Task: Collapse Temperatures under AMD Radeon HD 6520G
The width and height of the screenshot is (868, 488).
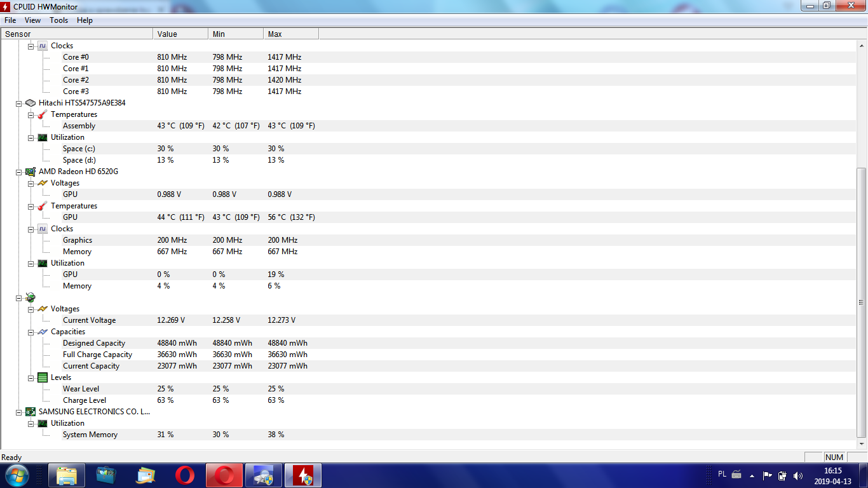Action: pos(31,206)
